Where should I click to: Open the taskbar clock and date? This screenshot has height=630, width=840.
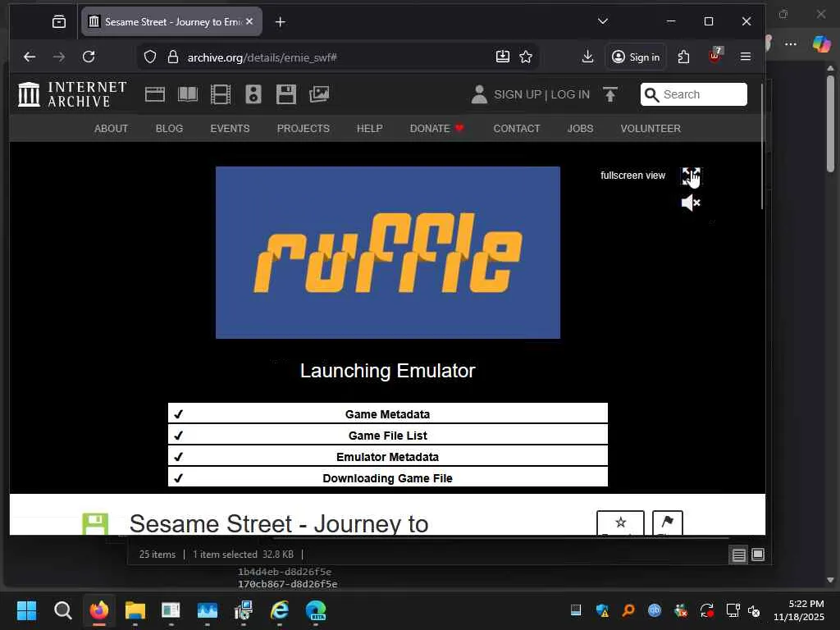pyautogui.click(x=799, y=610)
